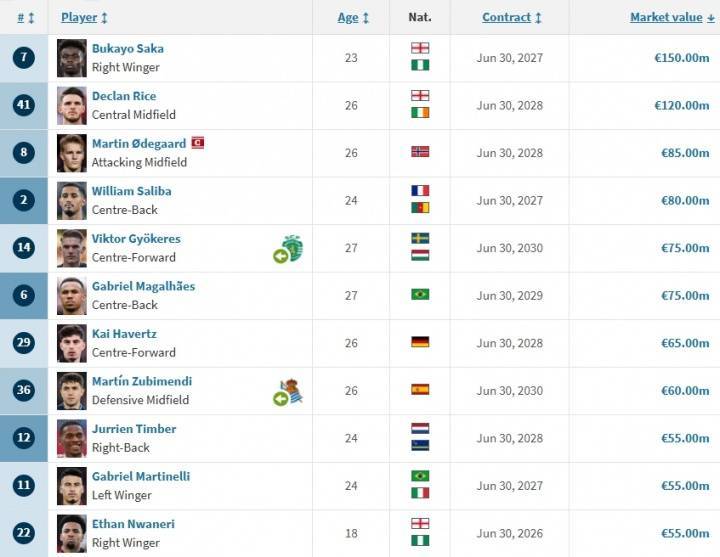
Task: Open the Jurrien Timber name link
Action: [134, 429]
